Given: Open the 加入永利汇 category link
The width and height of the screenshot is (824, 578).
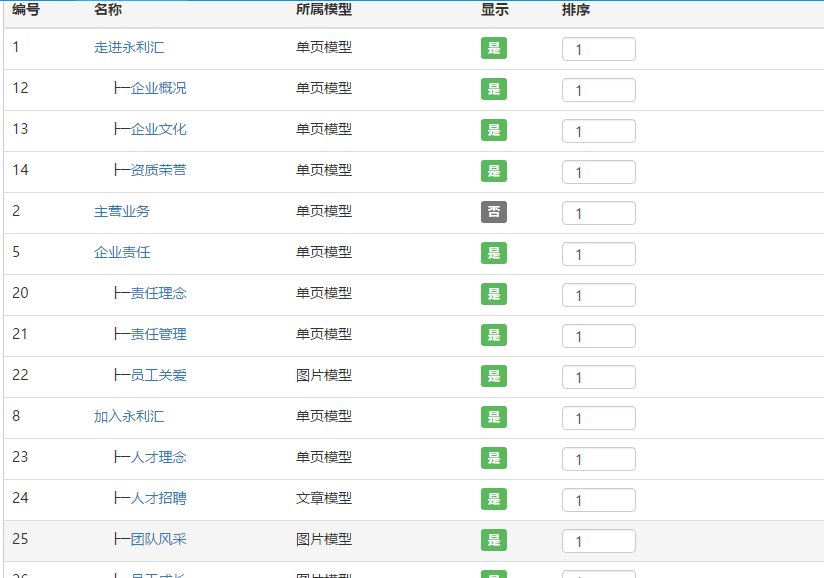Looking at the screenshot, I should (x=129, y=416).
